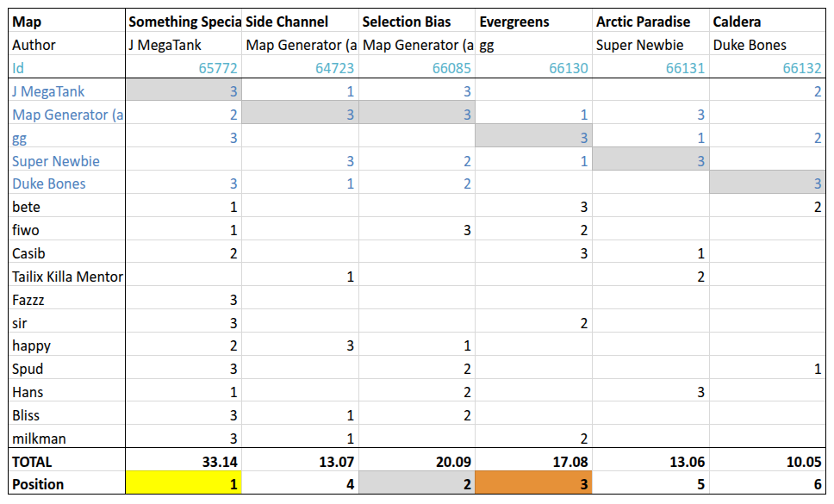Open Caldera Id 66132 link
The height and width of the screenshot is (504, 834).
803,68
